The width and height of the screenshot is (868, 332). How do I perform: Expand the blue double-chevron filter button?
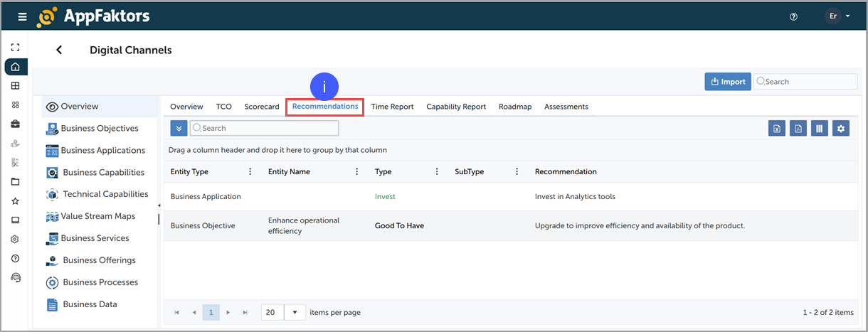click(x=179, y=128)
